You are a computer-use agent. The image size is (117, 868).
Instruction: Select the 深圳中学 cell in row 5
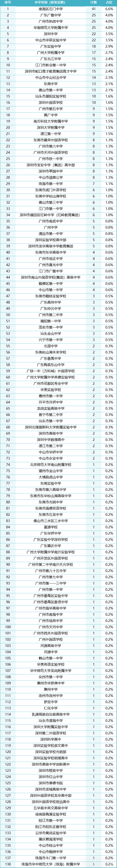(x=51, y=34)
